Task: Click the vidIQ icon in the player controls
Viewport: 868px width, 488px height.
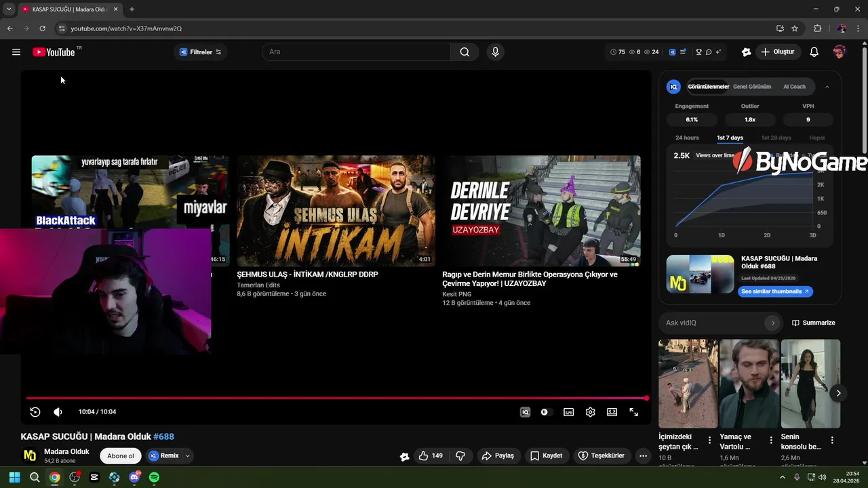Action: click(x=525, y=412)
